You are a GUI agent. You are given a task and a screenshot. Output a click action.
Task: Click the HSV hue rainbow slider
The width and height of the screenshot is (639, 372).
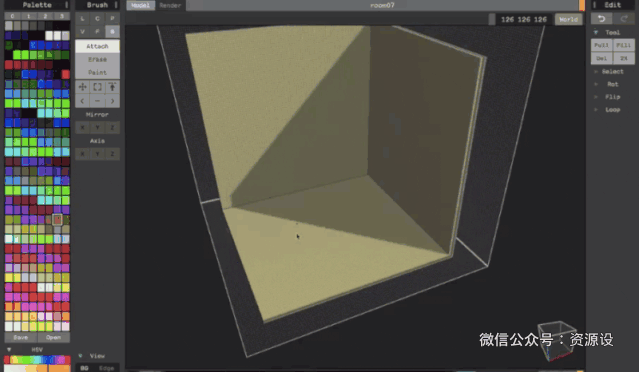pyautogui.click(x=37, y=360)
